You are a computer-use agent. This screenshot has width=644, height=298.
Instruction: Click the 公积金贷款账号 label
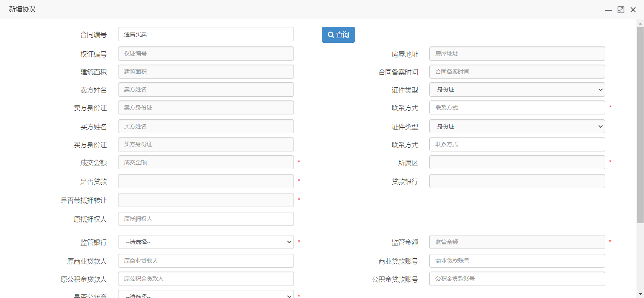[x=395, y=279]
